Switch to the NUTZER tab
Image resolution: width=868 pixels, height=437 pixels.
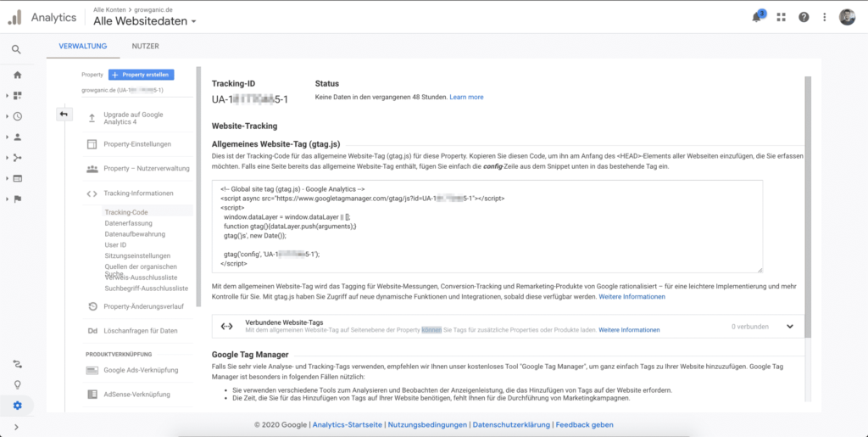tap(146, 47)
